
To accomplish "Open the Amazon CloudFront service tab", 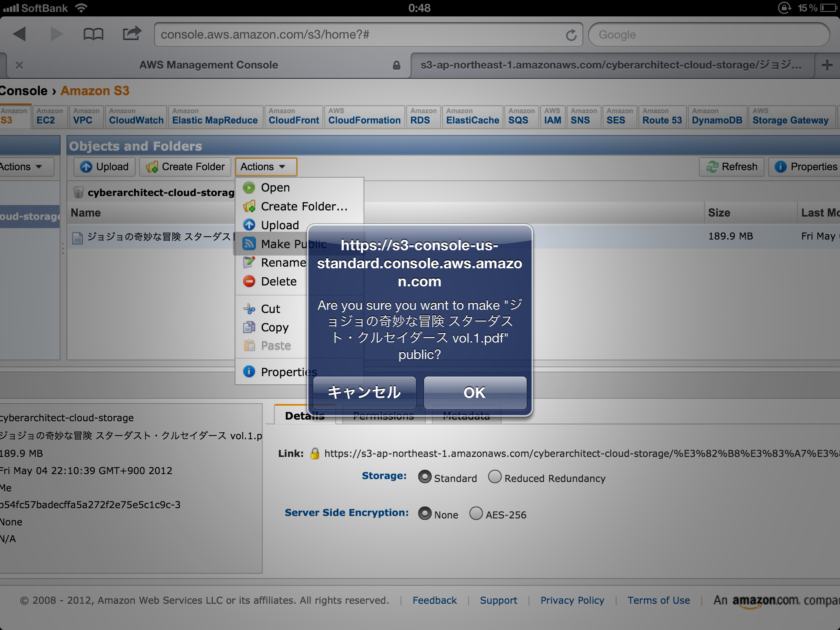I will pos(294,116).
